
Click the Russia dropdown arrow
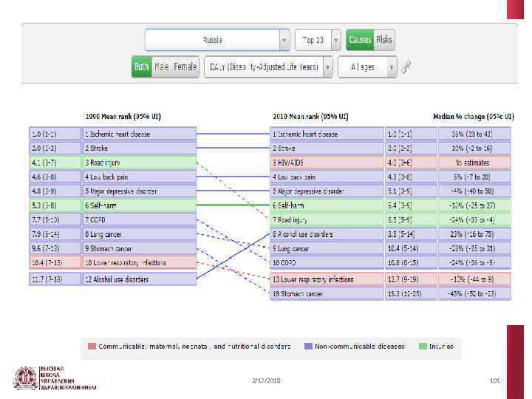pyautogui.click(x=284, y=40)
